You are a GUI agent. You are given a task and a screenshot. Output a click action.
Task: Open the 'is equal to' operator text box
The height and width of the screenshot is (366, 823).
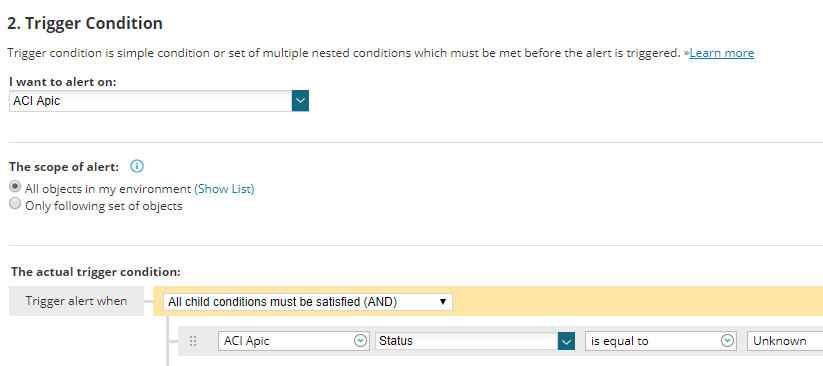point(659,341)
